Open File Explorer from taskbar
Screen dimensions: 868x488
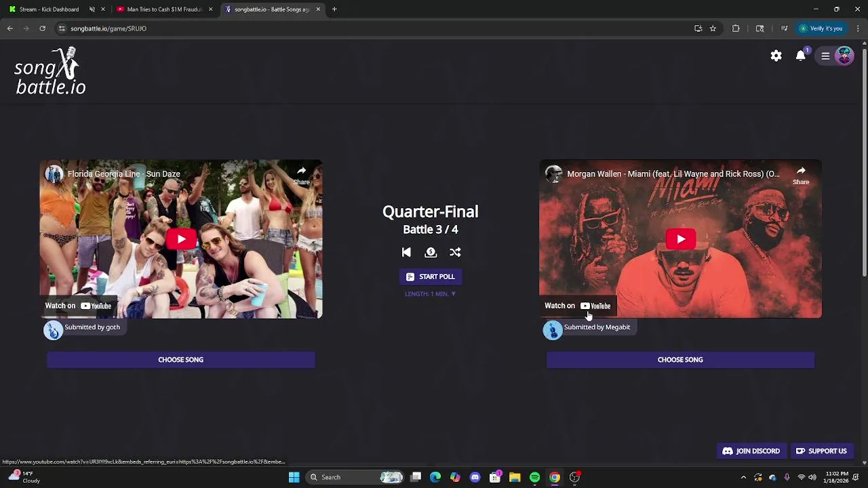[515, 477]
